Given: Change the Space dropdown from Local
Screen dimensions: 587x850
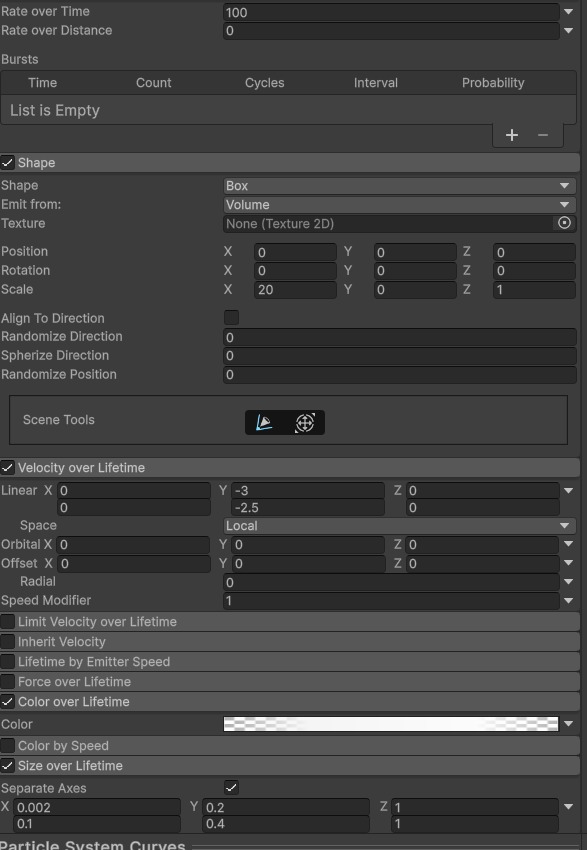Looking at the screenshot, I should 399,526.
